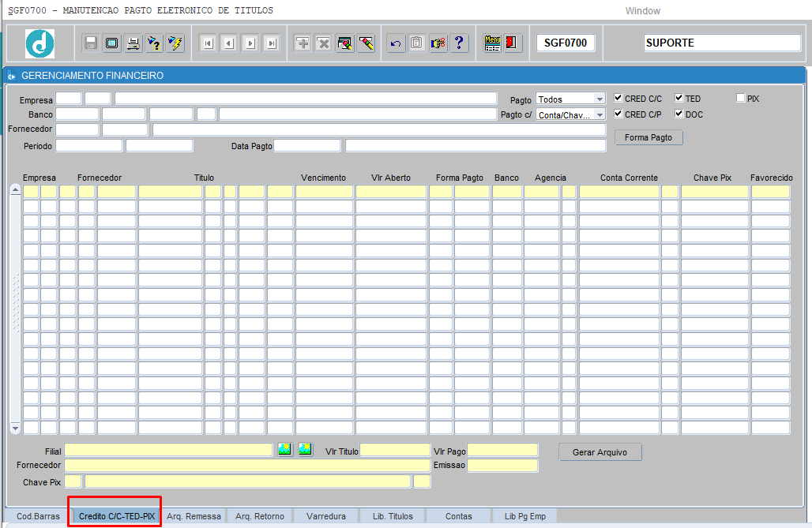Click the Save diskette icon in toolbar
The height and width of the screenshot is (528, 812).
(x=91, y=43)
